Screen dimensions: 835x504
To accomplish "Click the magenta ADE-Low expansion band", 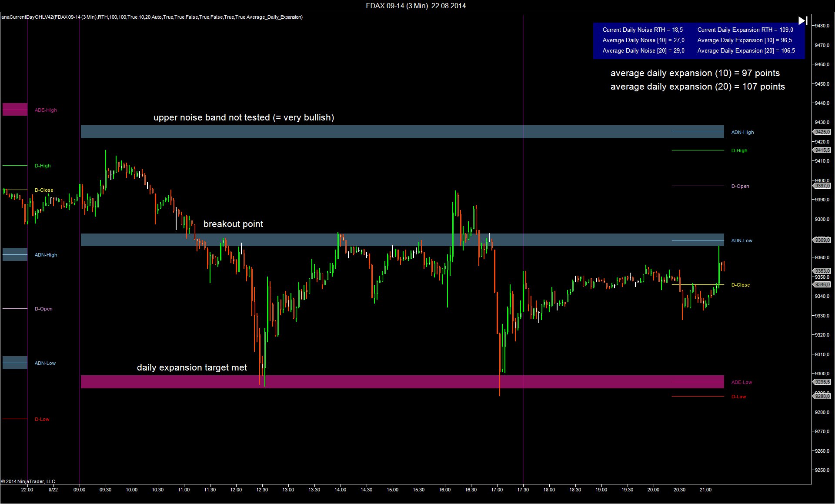I will pyautogui.click(x=391, y=382).
